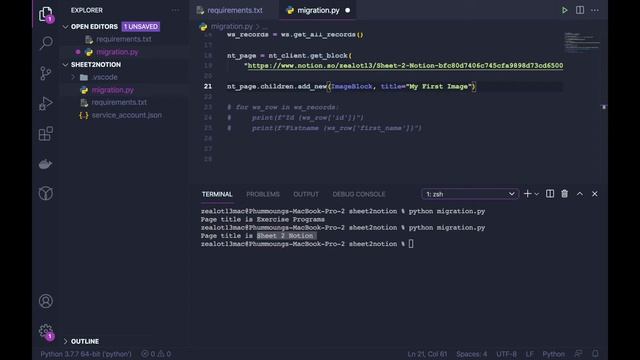Create a new terminal with plus icon

pyautogui.click(x=527, y=194)
